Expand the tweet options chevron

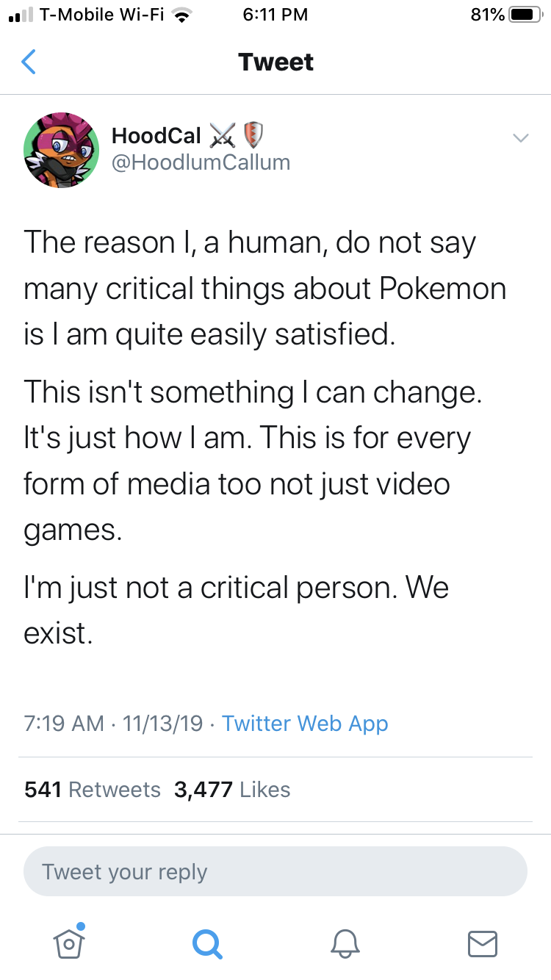520,137
